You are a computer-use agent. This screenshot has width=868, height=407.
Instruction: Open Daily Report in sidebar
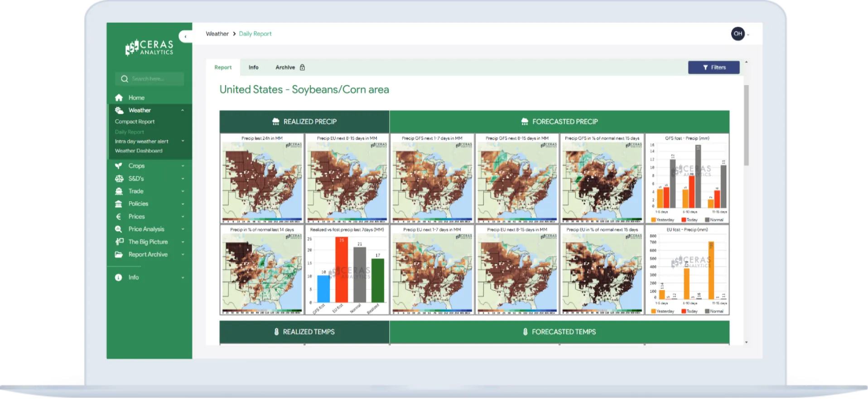[x=130, y=132]
